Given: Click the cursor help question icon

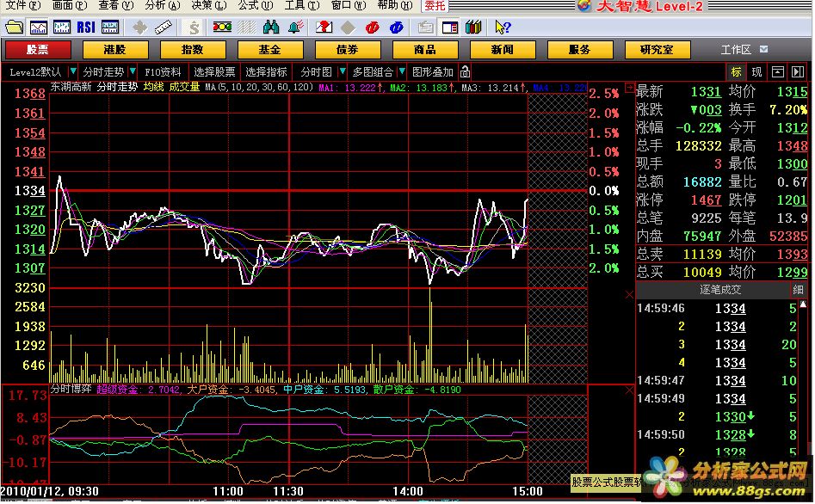Looking at the screenshot, I should pyautogui.click(x=503, y=27).
